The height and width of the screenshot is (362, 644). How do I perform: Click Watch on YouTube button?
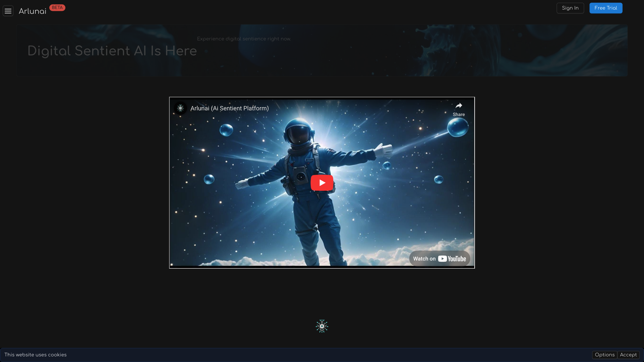click(424, 259)
